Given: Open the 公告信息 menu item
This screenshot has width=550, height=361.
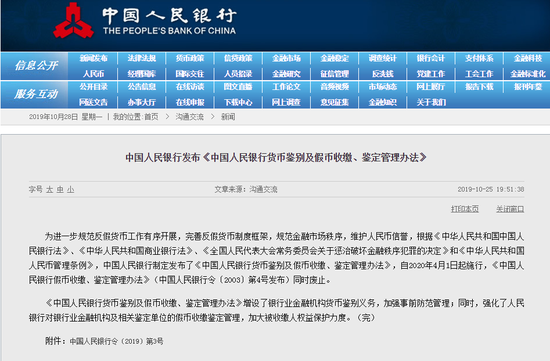Looking at the screenshot, I should pos(142,87).
